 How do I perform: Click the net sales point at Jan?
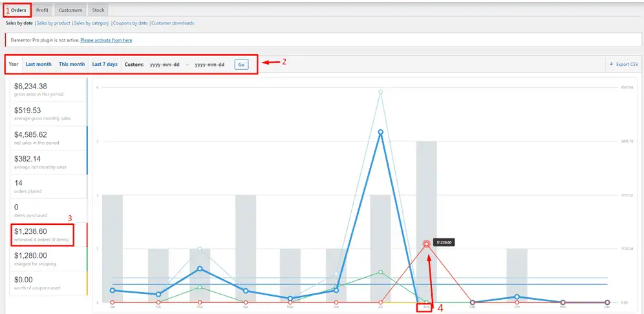point(113,290)
